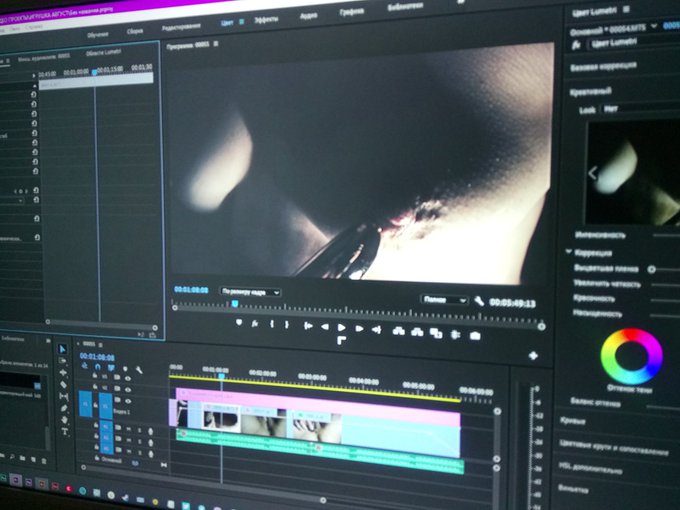680x510 pixels.
Task: Click the shadow tint color wheel
Action: pyautogui.click(x=631, y=356)
